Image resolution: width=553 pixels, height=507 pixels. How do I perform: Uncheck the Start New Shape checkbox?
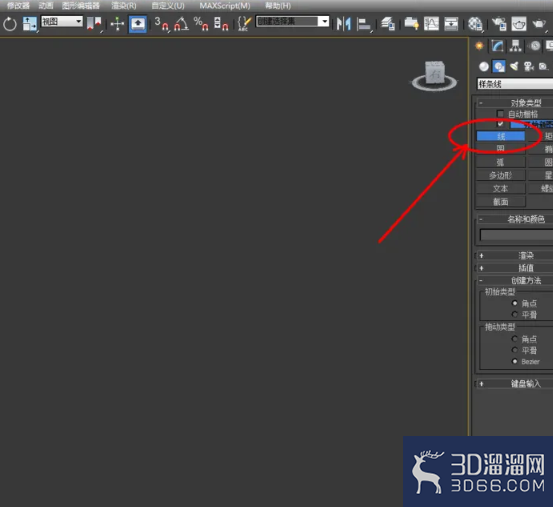(500, 124)
